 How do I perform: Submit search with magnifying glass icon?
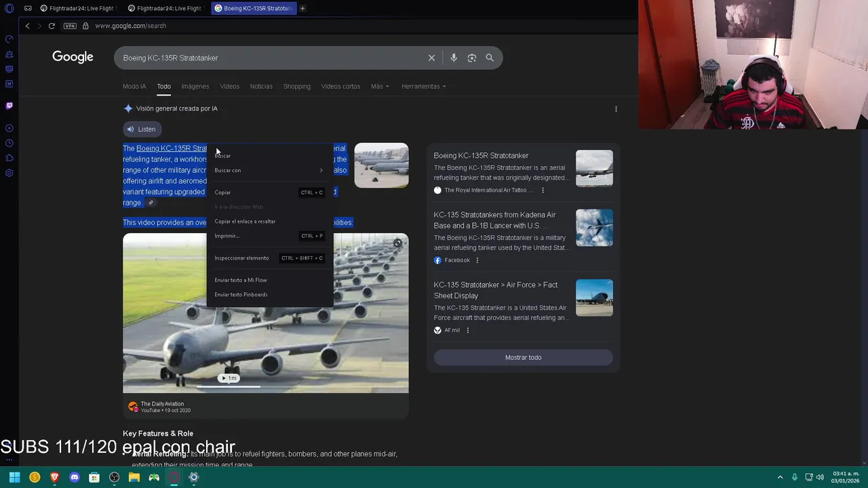490,58
